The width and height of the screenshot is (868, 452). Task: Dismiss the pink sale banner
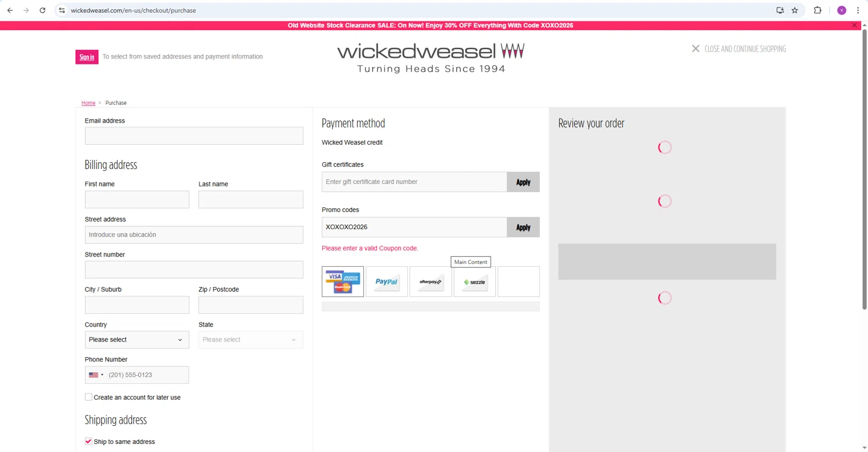[854, 25]
